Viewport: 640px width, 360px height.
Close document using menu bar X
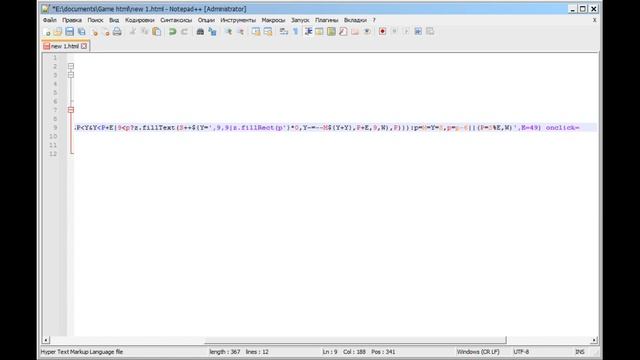(594, 20)
